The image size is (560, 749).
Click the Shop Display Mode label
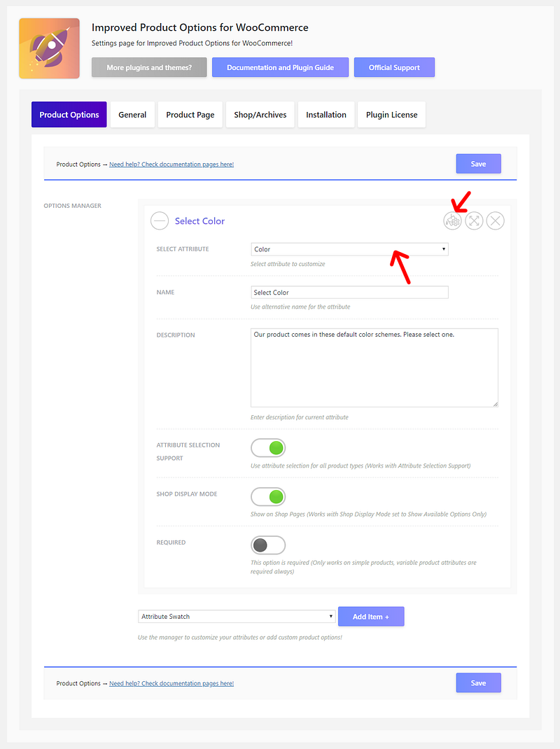coord(187,494)
